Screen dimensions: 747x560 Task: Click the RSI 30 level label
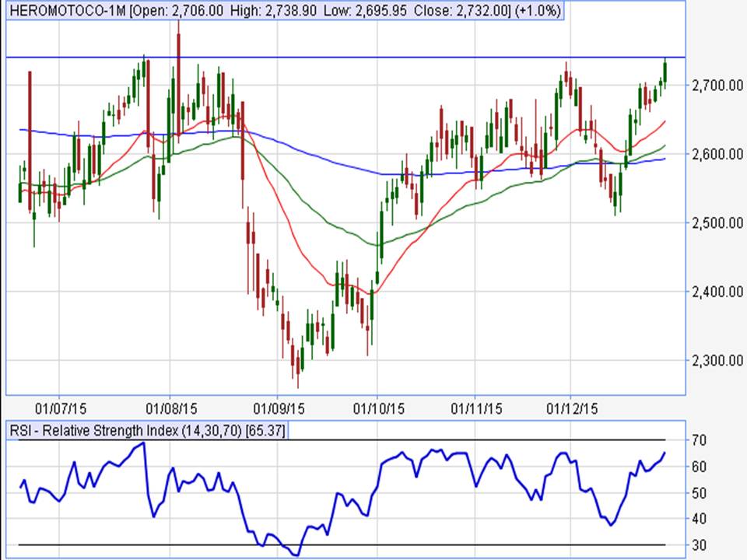click(700, 544)
